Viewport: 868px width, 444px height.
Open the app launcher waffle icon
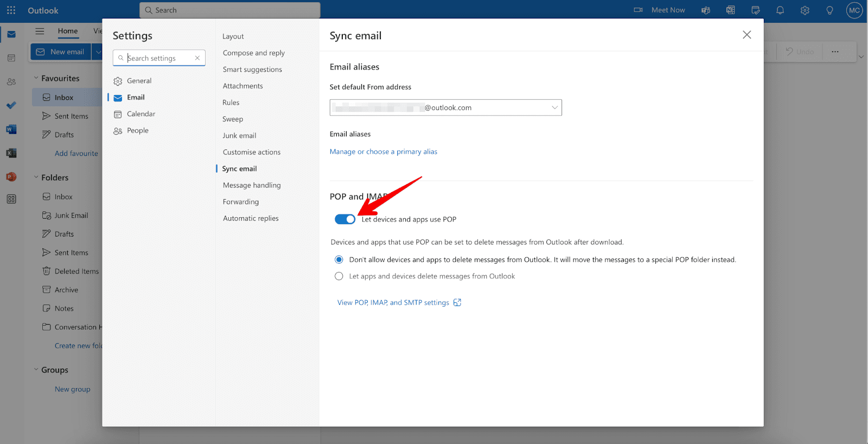click(x=11, y=10)
